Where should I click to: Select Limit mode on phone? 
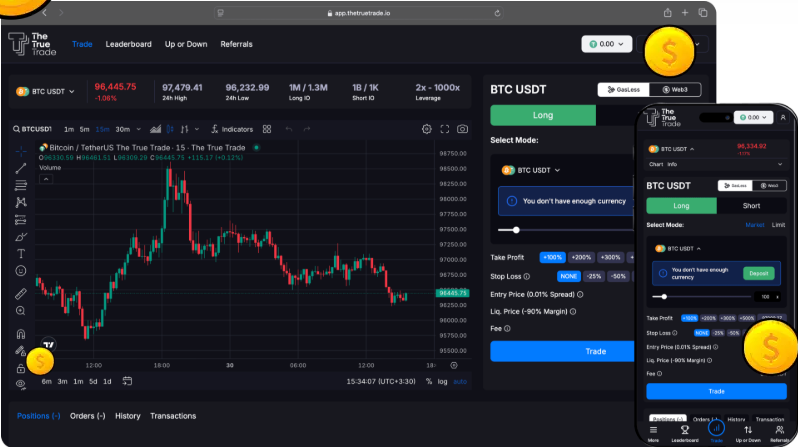pyautogui.click(x=778, y=225)
